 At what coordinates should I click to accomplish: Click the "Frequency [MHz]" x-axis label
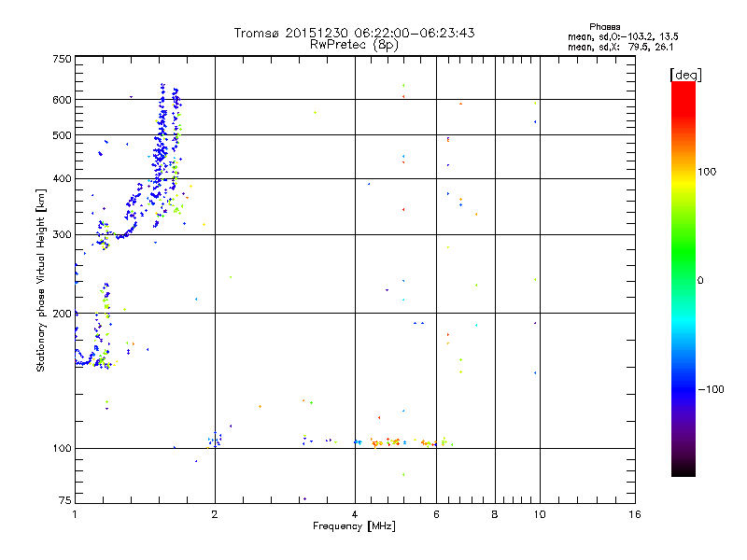point(354,526)
